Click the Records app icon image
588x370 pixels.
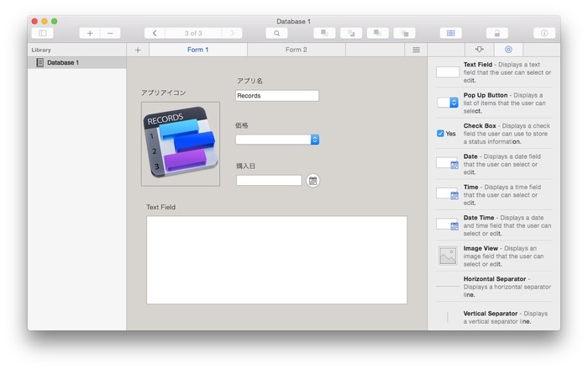tap(181, 144)
